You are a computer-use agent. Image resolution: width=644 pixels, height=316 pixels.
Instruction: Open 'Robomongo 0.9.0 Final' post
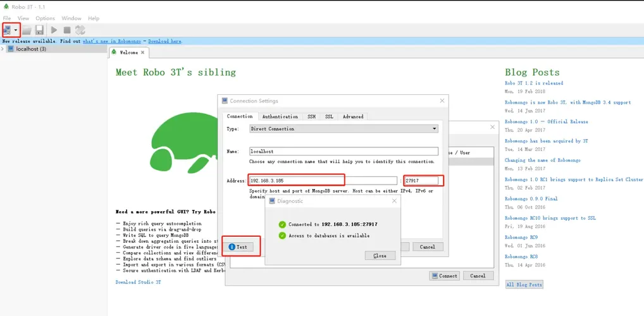point(531,198)
